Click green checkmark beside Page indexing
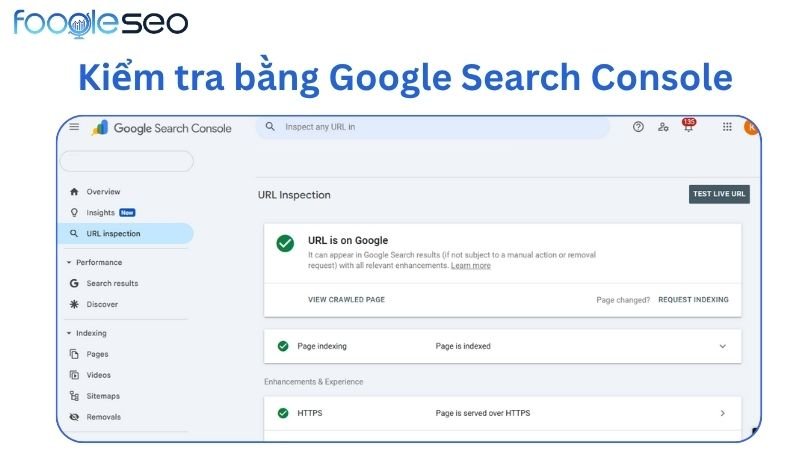Viewport: 800px width, 450px height. pyautogui.click(x=283, y=346)
